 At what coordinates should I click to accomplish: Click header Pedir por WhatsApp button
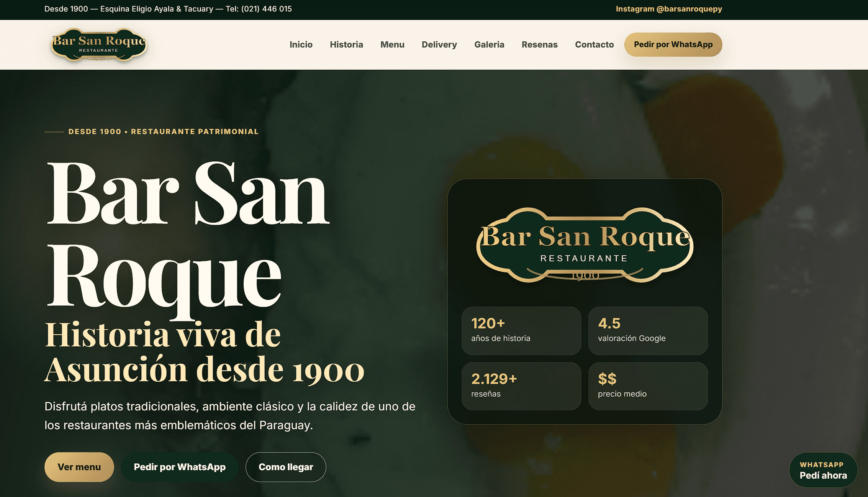[673, 44]
